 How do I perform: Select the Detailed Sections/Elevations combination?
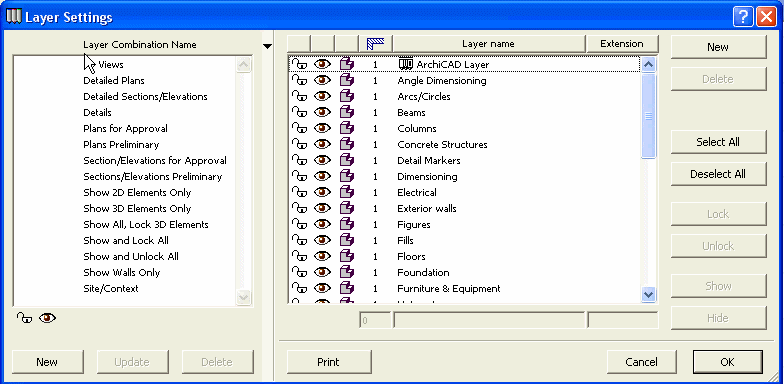point(146,96)
